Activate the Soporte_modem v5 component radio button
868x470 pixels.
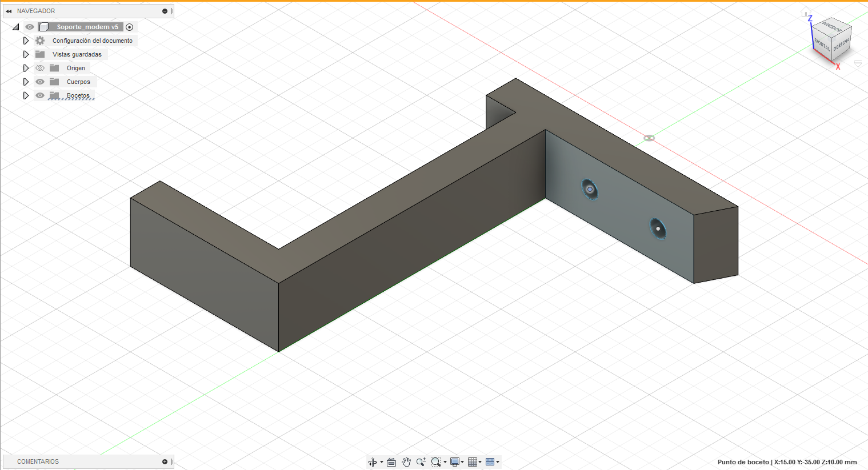[130, 26]
